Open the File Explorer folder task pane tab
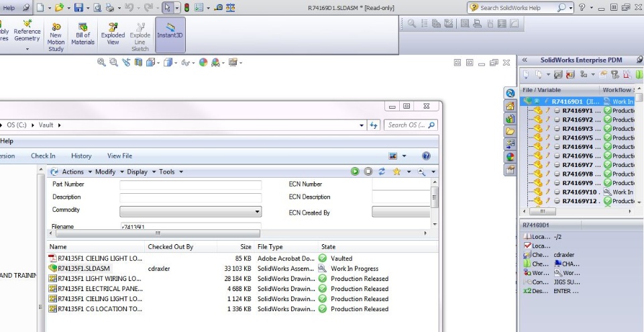The image size is (644, 332). (x=510, y=131)
